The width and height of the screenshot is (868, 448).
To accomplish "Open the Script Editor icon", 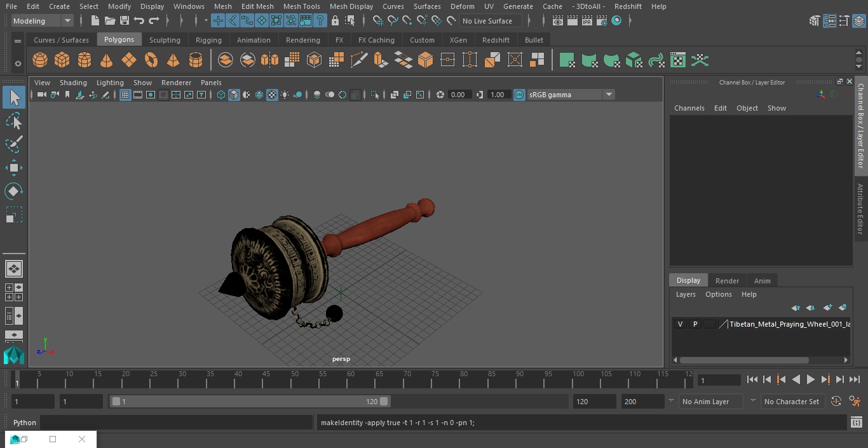I will point(857,423).
